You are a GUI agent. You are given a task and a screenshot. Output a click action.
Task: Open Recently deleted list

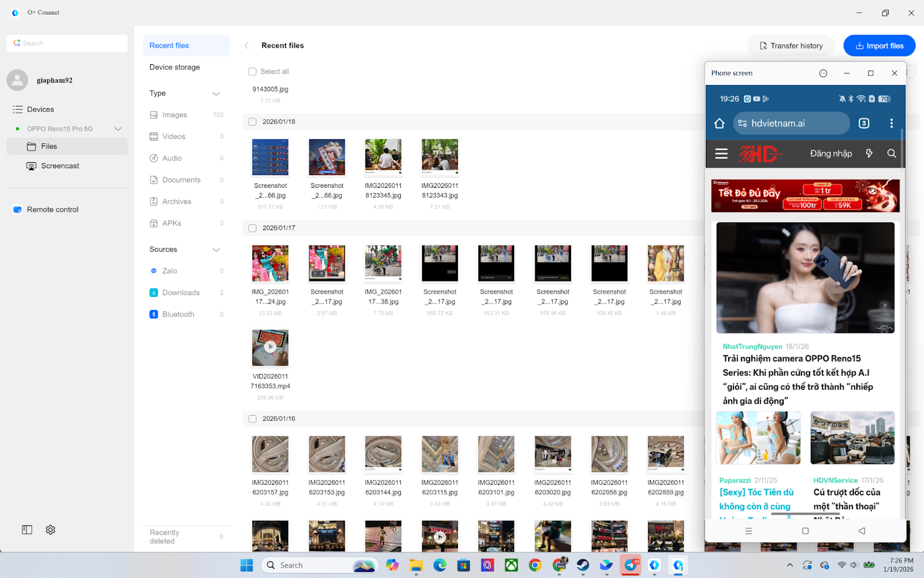pos(187,537)
